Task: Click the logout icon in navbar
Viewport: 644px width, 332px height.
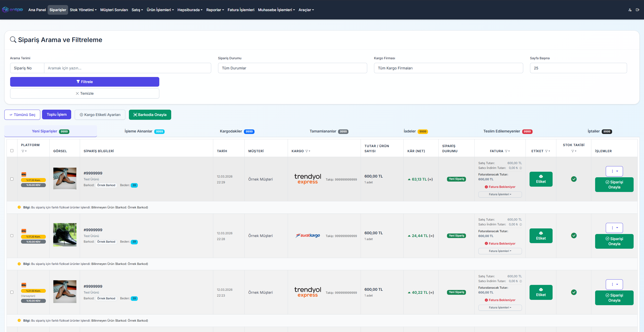Action: [637, 10]
